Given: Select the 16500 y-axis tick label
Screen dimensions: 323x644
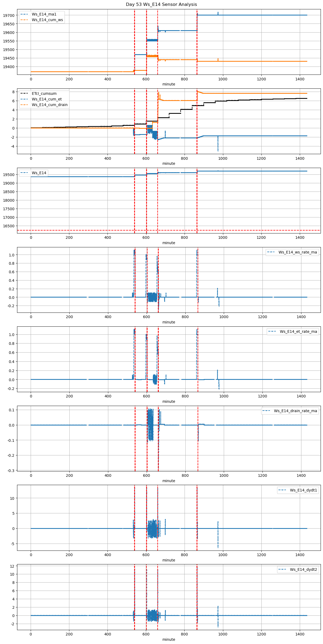Looking at the screenshot, I should (x=9, y=226).
